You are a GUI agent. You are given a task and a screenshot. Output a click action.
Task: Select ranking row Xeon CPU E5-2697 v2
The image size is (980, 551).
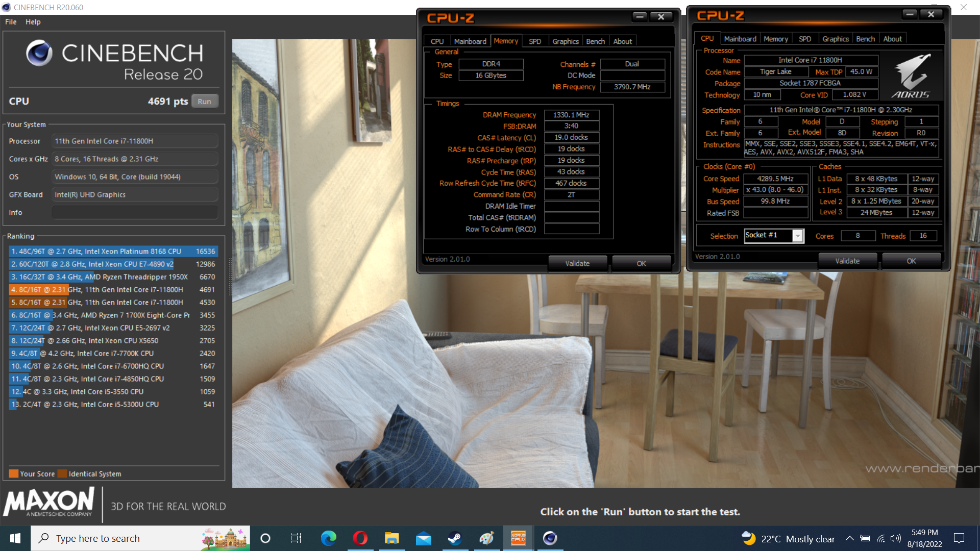pos(113,328)
